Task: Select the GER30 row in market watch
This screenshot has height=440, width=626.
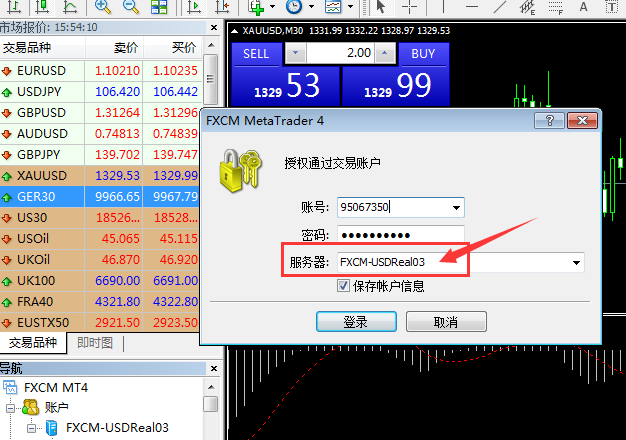Action: [100, 197]
